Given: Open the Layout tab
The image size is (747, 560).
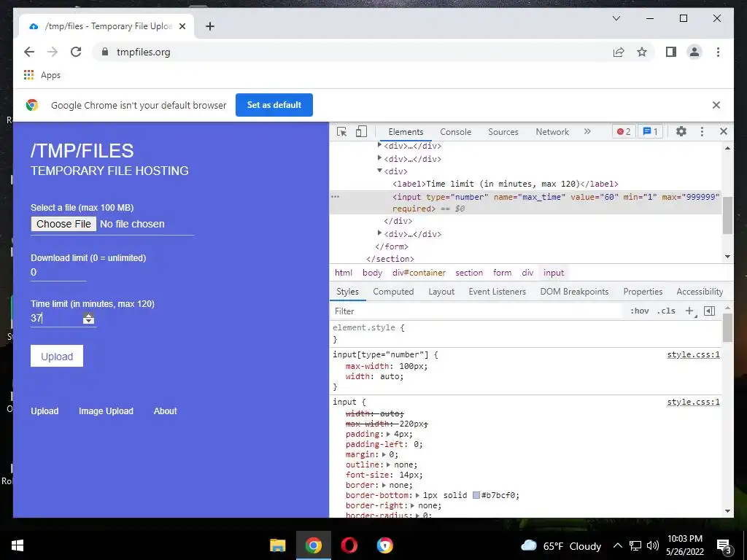Looking at the screenshot, I should [441, 292].
